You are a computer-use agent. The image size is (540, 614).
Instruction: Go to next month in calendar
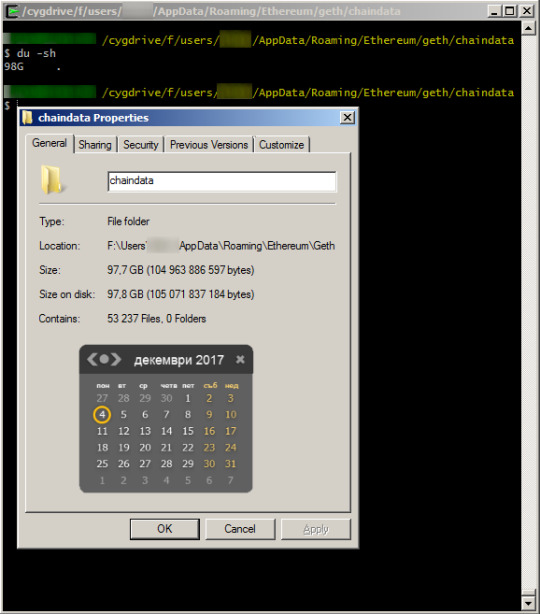click(x=116, y=359)
